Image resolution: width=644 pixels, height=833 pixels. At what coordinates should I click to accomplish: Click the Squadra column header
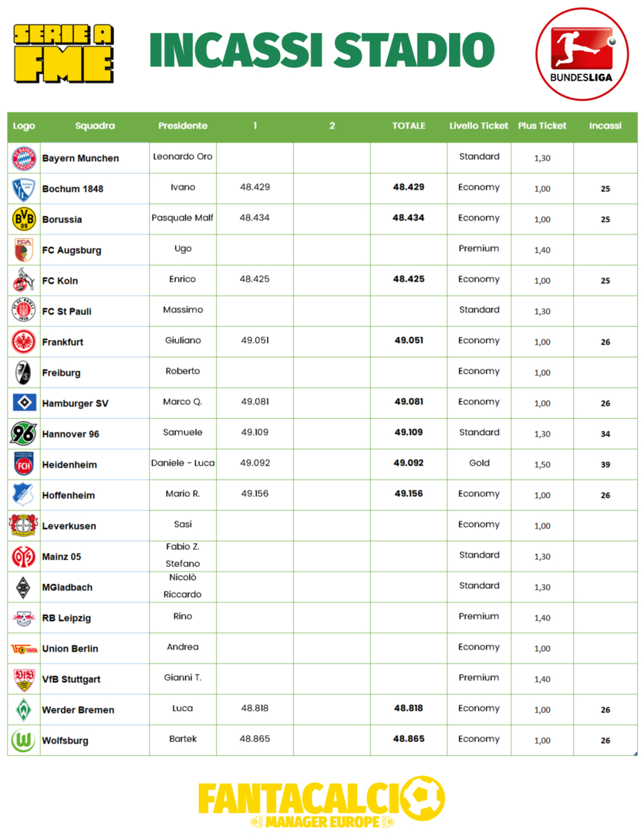click(95, 126)
